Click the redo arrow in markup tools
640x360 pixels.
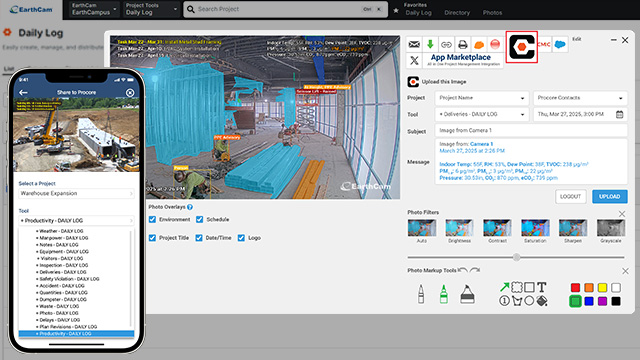(x=475, y=270)
